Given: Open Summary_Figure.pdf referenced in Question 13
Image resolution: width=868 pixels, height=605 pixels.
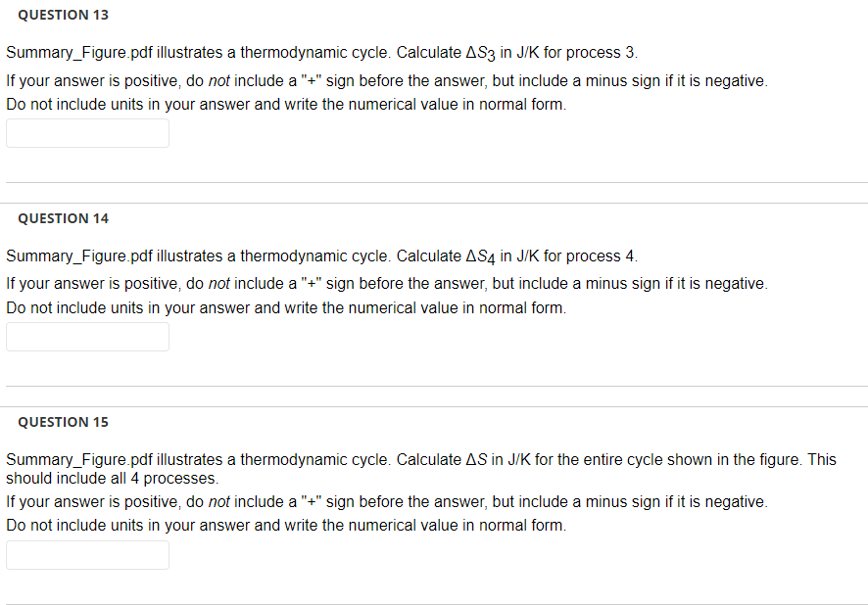Looking at the screenshot, I should (73, 52).
